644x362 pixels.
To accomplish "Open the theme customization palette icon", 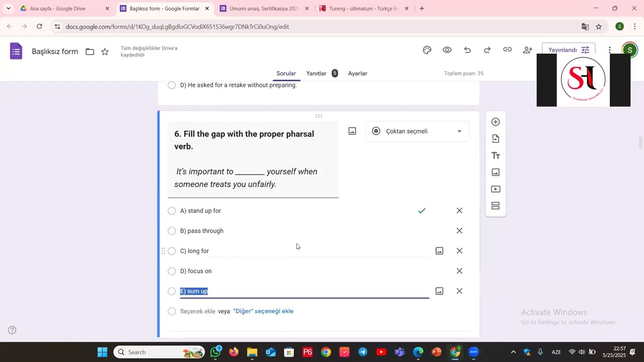I will (x=427, y=50).
